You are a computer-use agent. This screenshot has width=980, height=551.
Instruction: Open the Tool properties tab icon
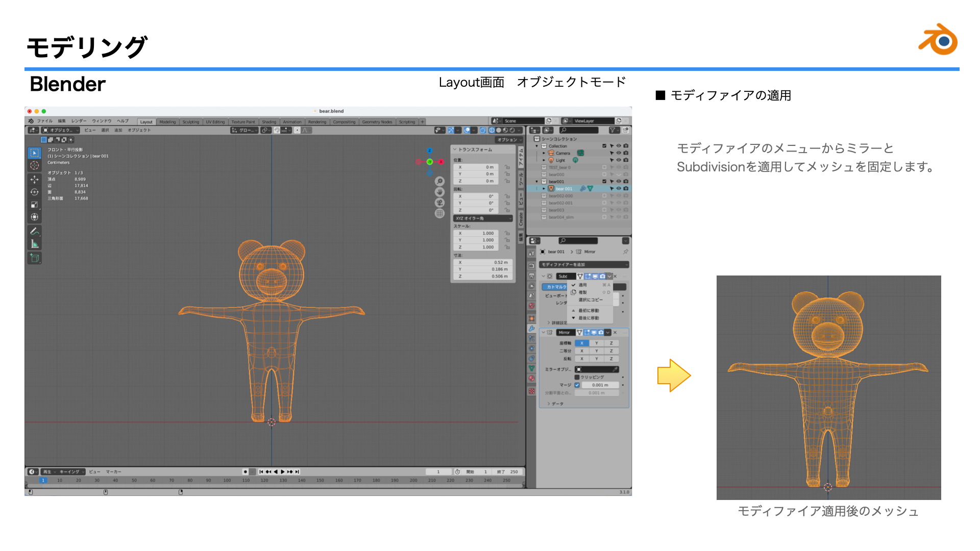pos(531,254)
